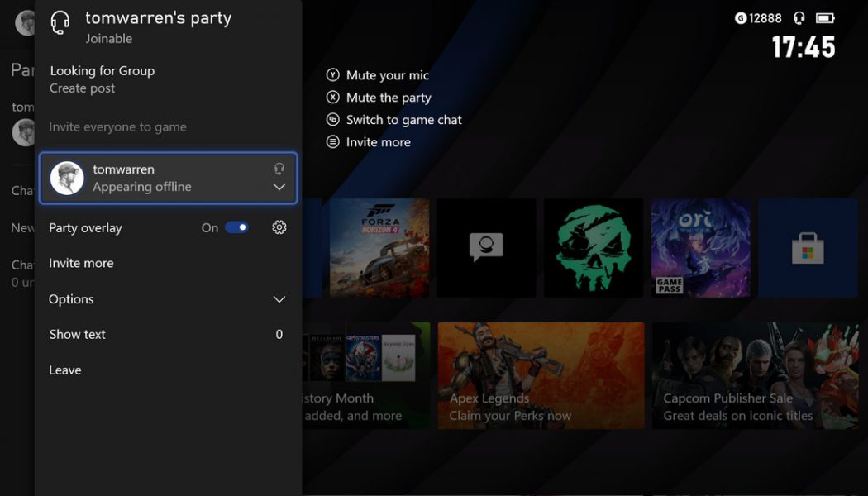Select Invite everyone to game
Viewport: 868px width, 496px height.
click(x=117, y=126)
